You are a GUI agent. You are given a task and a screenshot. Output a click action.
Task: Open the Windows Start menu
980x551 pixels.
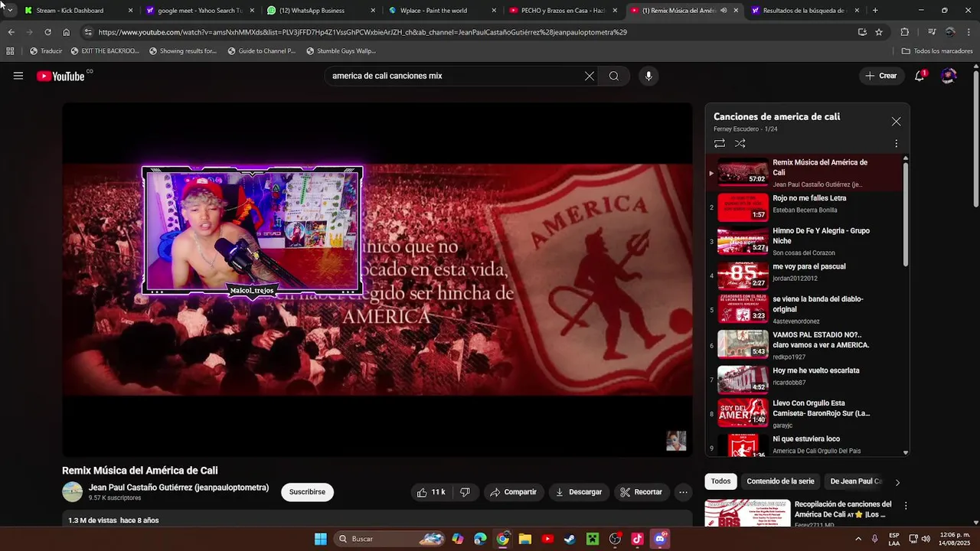click(321, 539)
